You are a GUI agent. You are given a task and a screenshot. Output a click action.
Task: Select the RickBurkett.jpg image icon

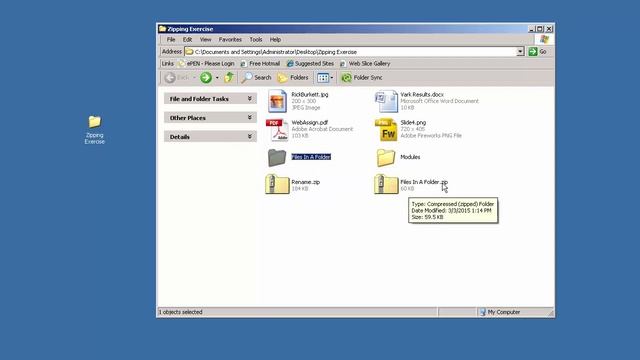(277, 101)
